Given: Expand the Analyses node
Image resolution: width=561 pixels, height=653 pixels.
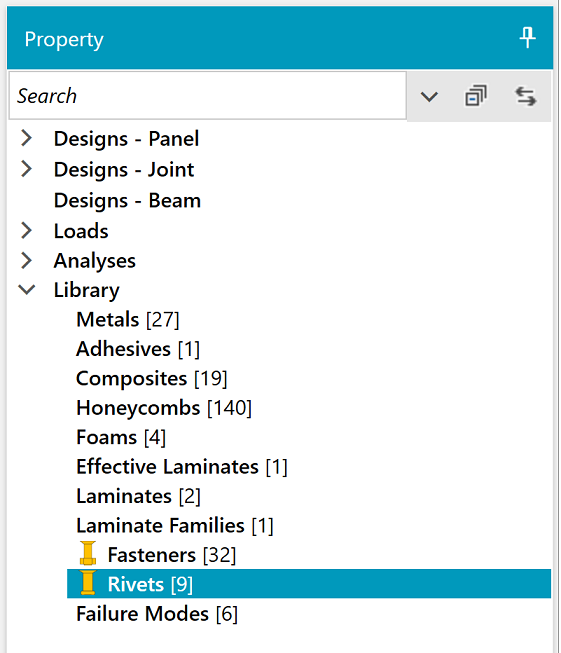Looking at the screenshot, I should [26, 260].
